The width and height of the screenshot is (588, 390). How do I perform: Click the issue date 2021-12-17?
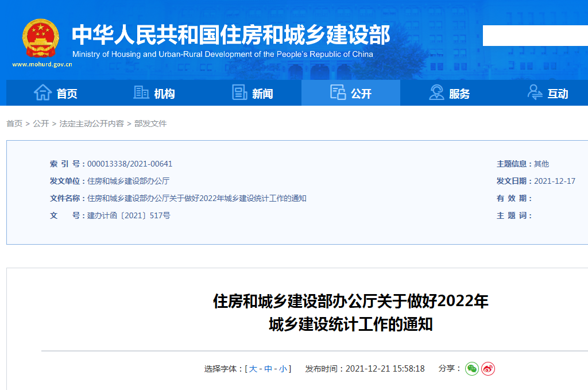pyautogui.click(x=555, y=181)
